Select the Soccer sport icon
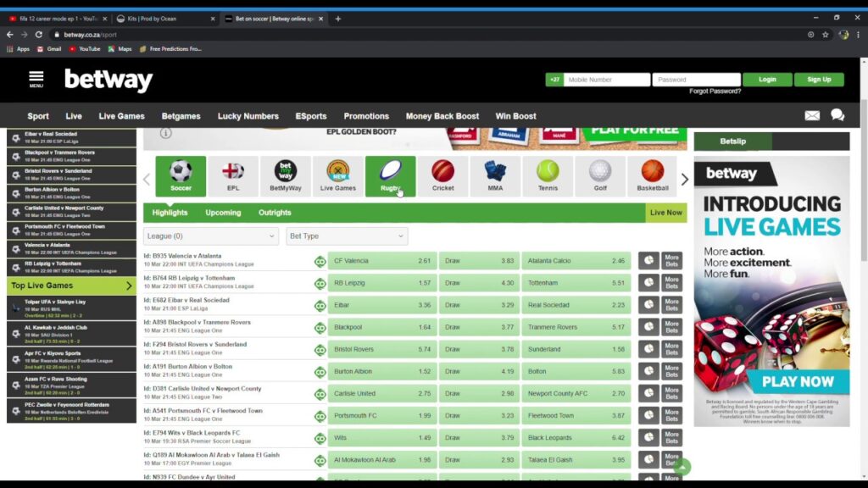Viewport: 868px width, 488px height. (181, 176)
